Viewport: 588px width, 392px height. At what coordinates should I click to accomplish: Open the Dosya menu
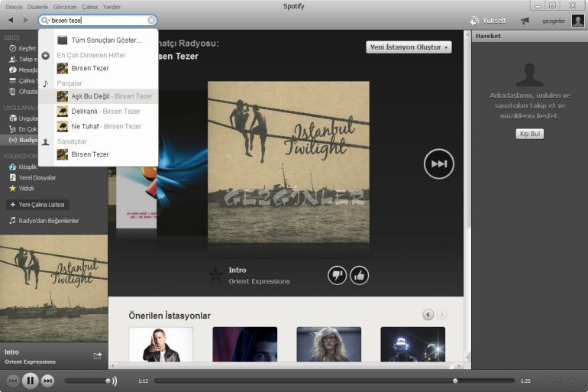point(14,7)
